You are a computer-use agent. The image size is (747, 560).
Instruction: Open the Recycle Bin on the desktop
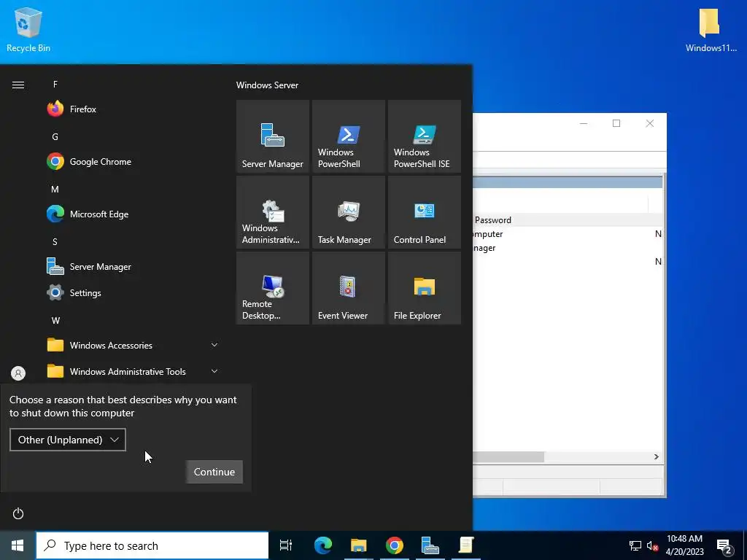[x=28, y=29]
